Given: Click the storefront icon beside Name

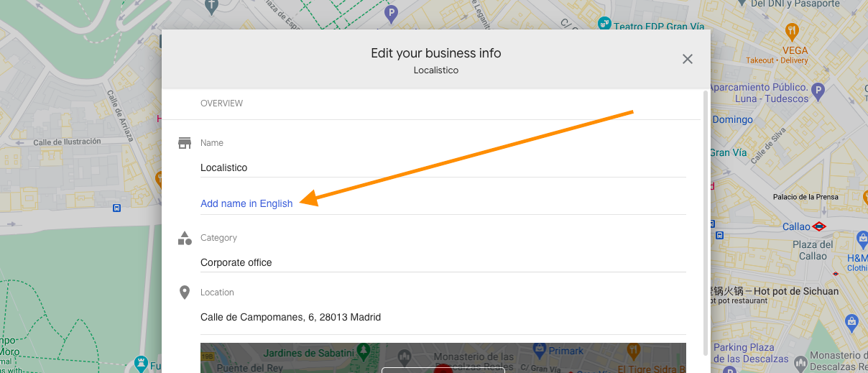Looking at the screenshot, I should [x=185, y=143].
